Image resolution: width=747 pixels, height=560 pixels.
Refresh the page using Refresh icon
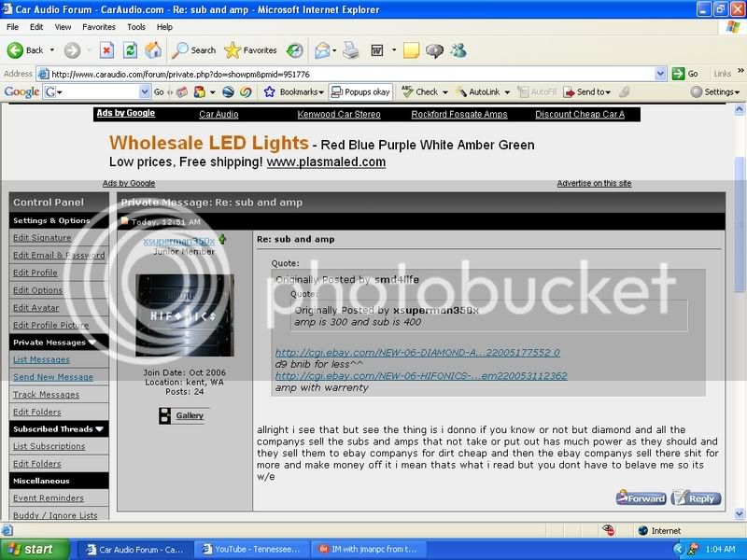pyautogui.click(x=130, y=50)
